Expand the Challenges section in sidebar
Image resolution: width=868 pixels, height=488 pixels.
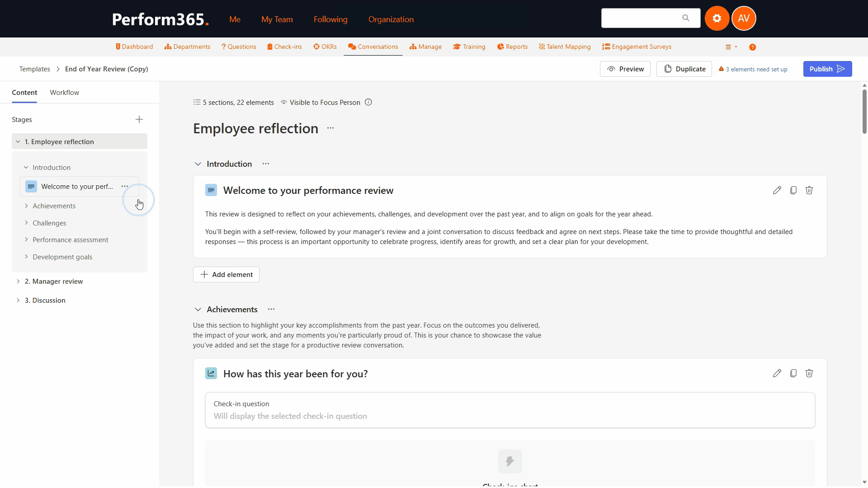click(26, 223)
